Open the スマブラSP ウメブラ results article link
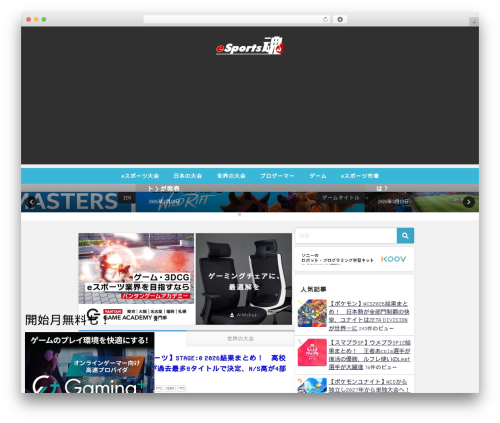Screen dimensions: 500x423 coord(369,355)
